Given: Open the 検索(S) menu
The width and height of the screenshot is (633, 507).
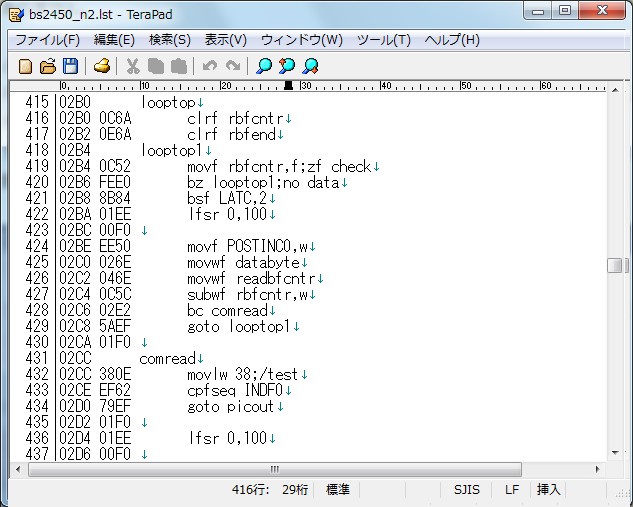Looking at the screenshot, I should 170,40.
